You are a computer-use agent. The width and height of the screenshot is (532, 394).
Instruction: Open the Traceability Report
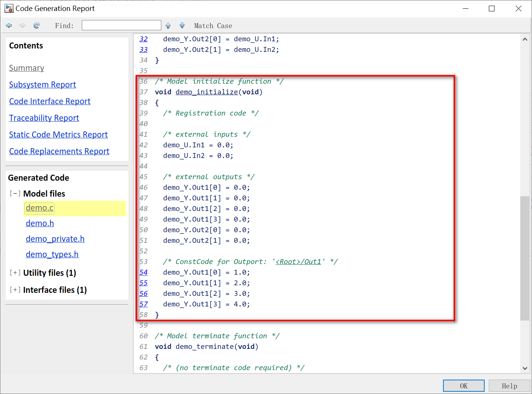point(44,118)
